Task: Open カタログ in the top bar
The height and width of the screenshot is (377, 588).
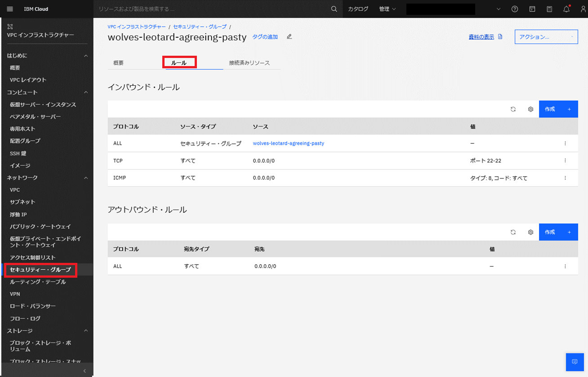Action: click(x=358, y=9)
